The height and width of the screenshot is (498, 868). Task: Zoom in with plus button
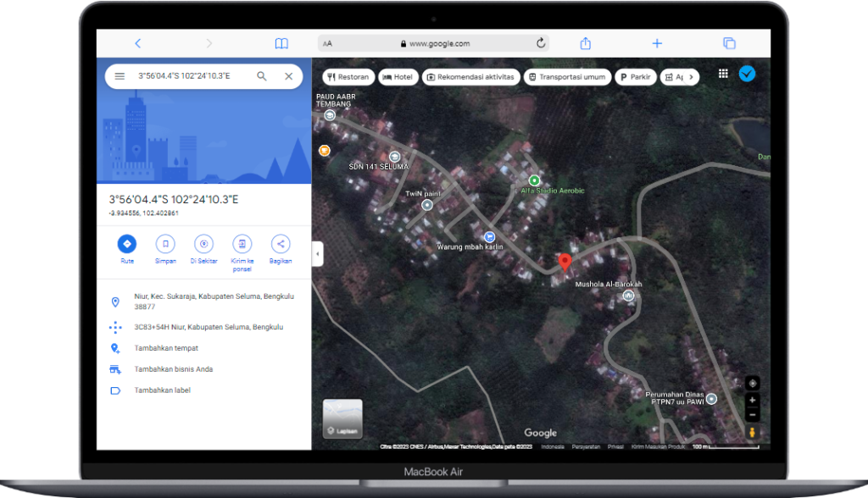click(x=753, y=400)
